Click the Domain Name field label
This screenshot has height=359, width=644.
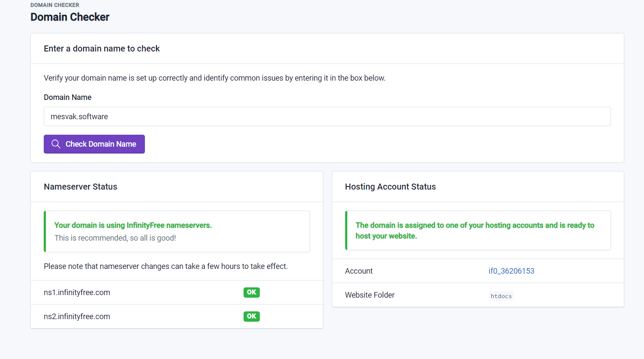[x=68, y=97]
